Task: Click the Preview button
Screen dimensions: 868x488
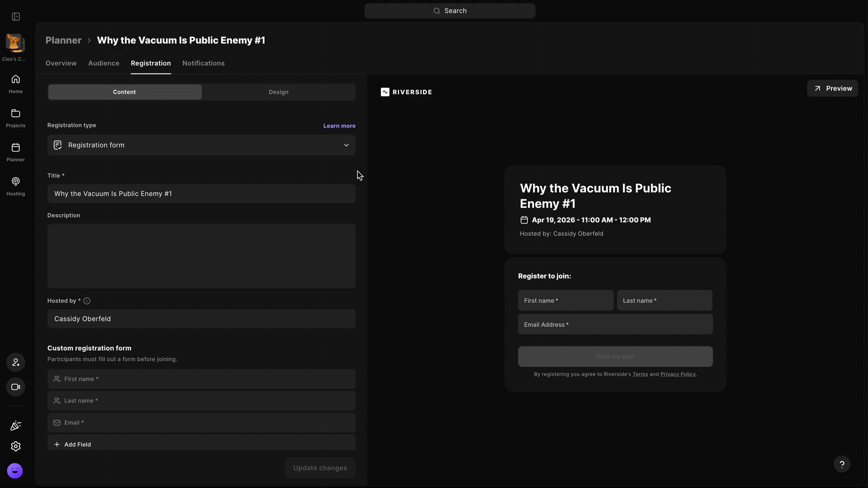Action: click(x=832, y=89)
